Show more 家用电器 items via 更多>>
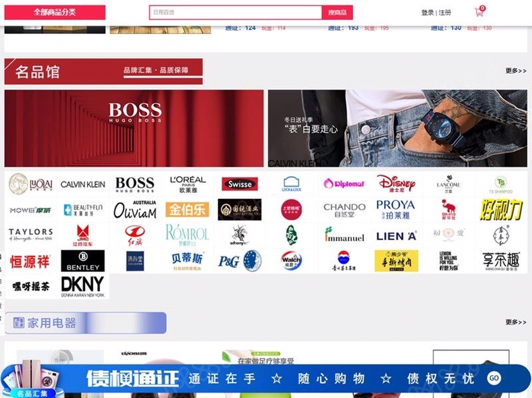This screenshot has width=532, height=398. coord(516,322)
